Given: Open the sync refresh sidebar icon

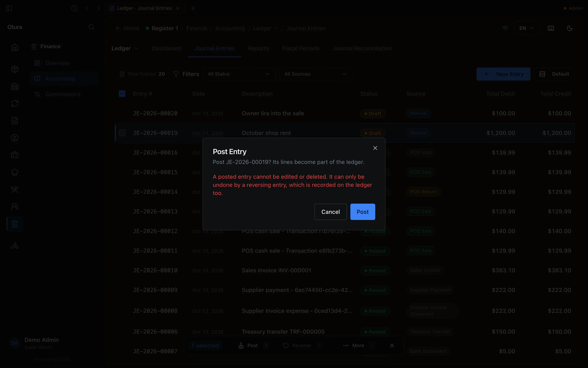Looking at the screenshot, I should tap(15, 103).
